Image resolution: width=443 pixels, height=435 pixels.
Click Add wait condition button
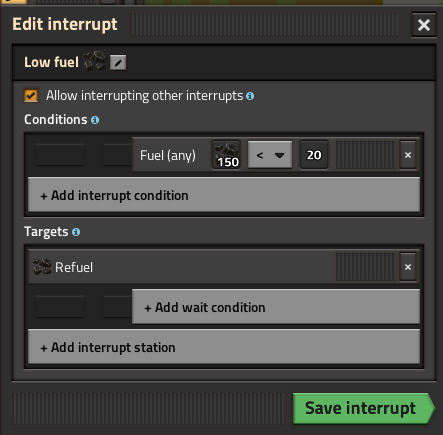point(276,307)
